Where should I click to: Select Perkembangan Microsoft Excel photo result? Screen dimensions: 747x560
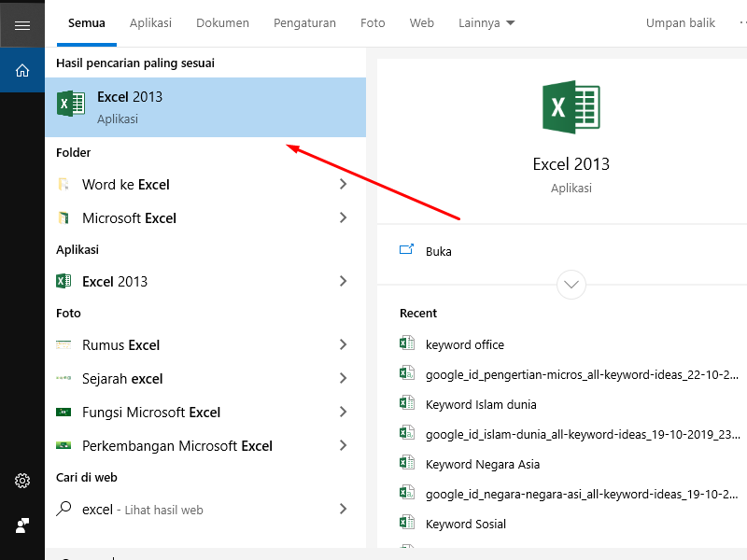[x=205, y=446]
